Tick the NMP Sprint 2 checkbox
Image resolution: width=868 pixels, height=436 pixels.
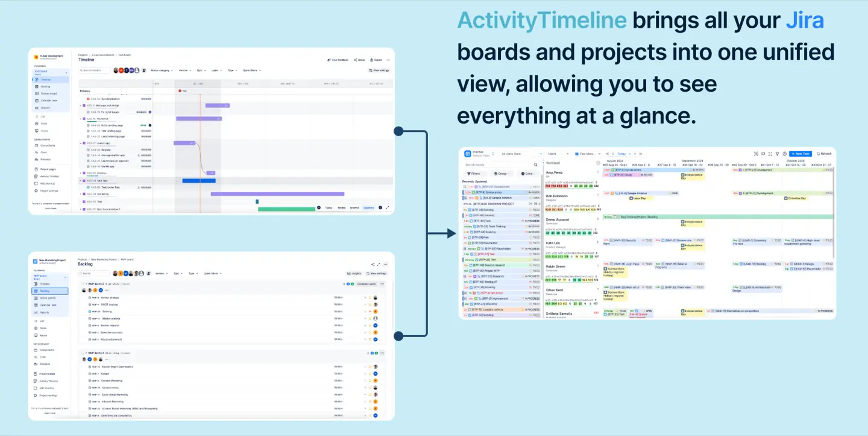click(x=83, y=283)
